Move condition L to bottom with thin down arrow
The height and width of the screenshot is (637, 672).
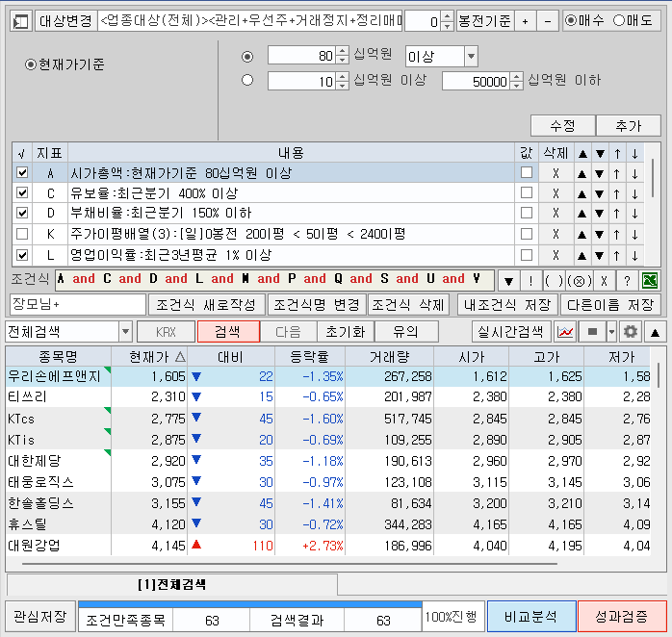634,255
